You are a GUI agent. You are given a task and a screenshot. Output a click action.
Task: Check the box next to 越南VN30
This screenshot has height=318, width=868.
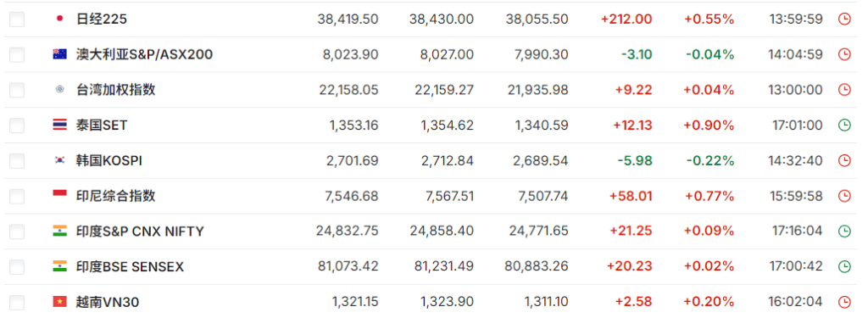tap(17, 303)
